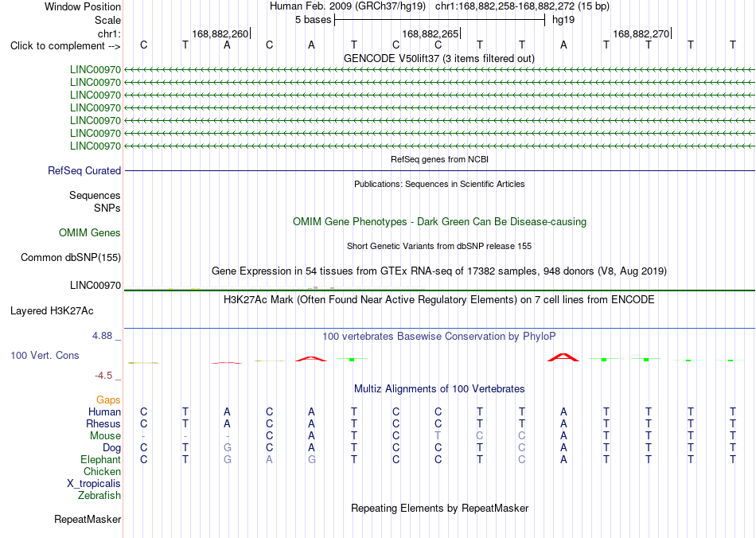Image resolution: width=756 pixels, height=538 pixels.
Task: Click the black LINC00970 label in the GTEx track
Action: pos(95,286)
